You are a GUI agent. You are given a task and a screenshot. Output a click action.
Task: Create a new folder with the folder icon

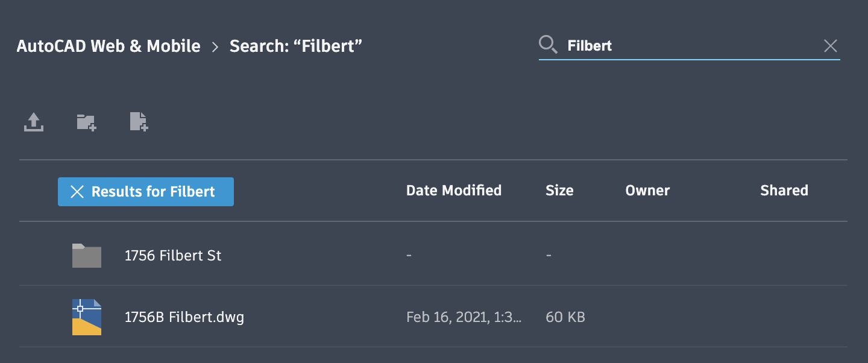(86, 122)
